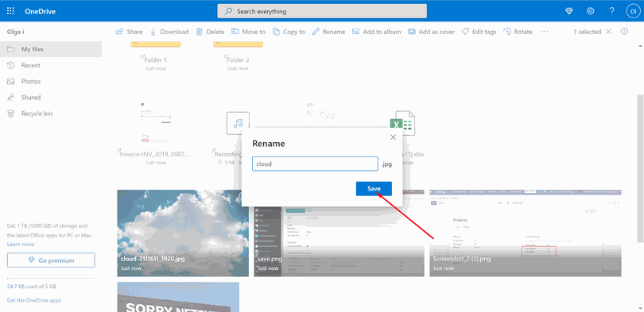The height and width of the screenshot is (312, 644).
Task: Open the more options ellipsis menu
Action: pyautogui.click(x=545, y=32)
